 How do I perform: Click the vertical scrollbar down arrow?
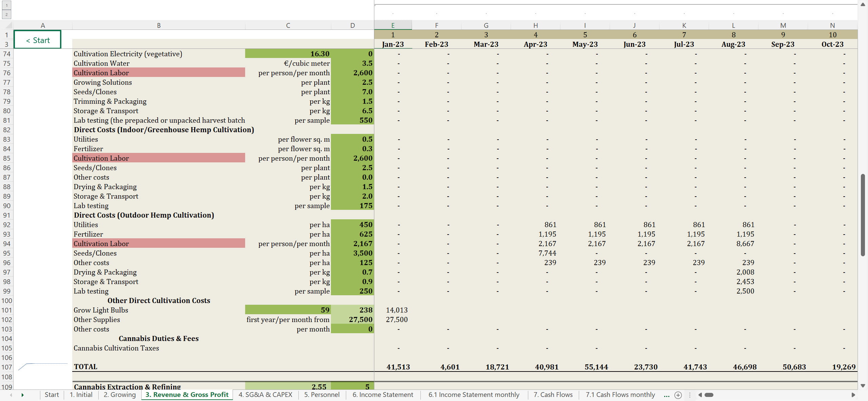(863, 386)
